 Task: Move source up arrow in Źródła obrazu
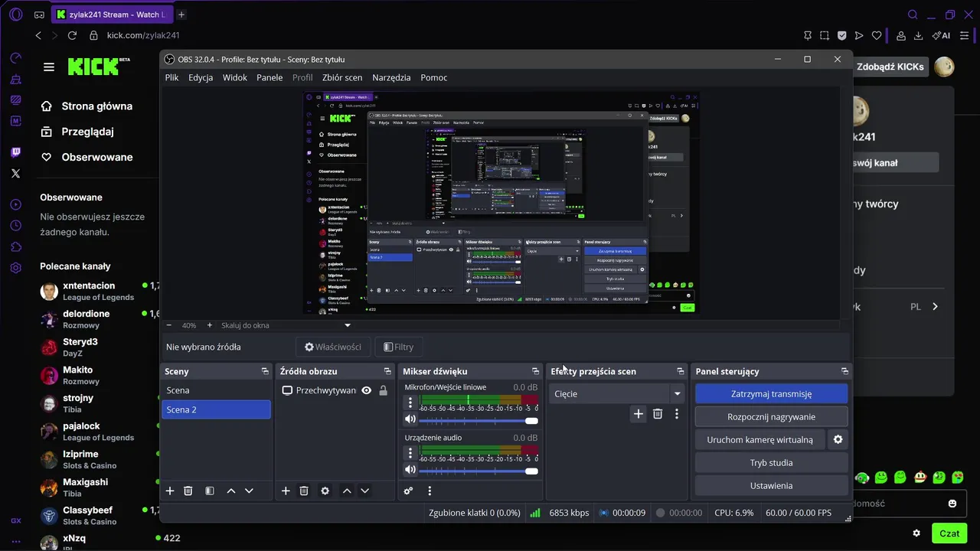pyautogui.click(x=347, y=491)
